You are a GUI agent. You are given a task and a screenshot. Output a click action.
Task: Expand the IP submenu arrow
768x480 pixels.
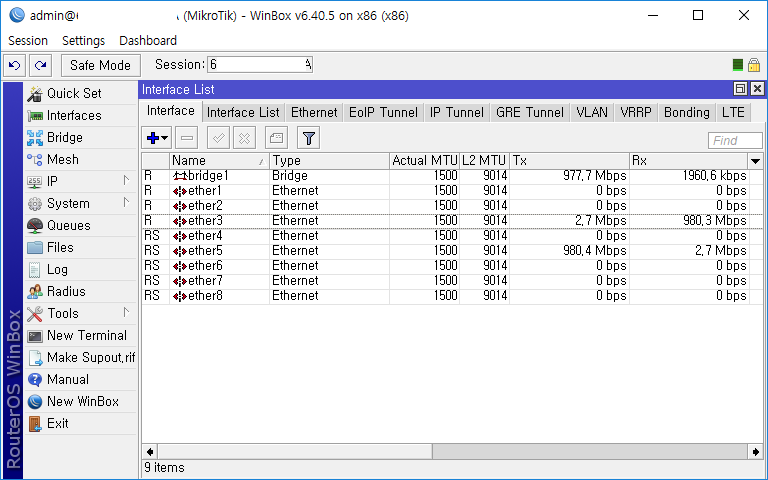(x=126, y=181)
